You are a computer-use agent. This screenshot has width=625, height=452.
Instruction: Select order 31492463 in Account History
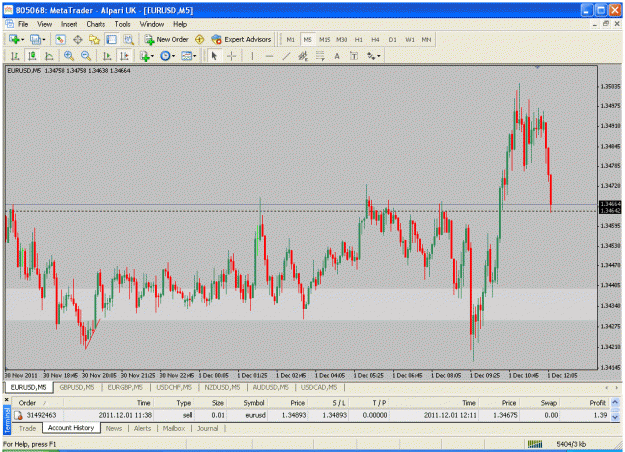pos(311,415)
